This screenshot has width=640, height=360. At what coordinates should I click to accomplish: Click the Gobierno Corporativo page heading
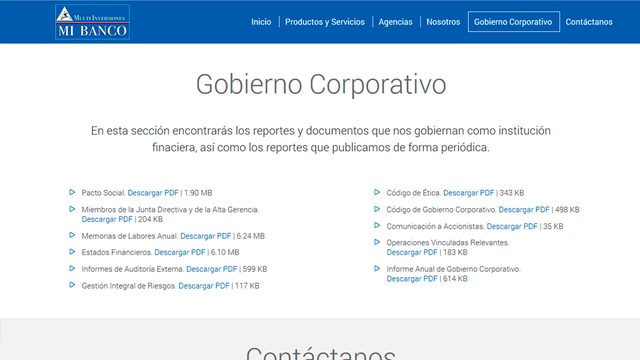click(321, 84)
